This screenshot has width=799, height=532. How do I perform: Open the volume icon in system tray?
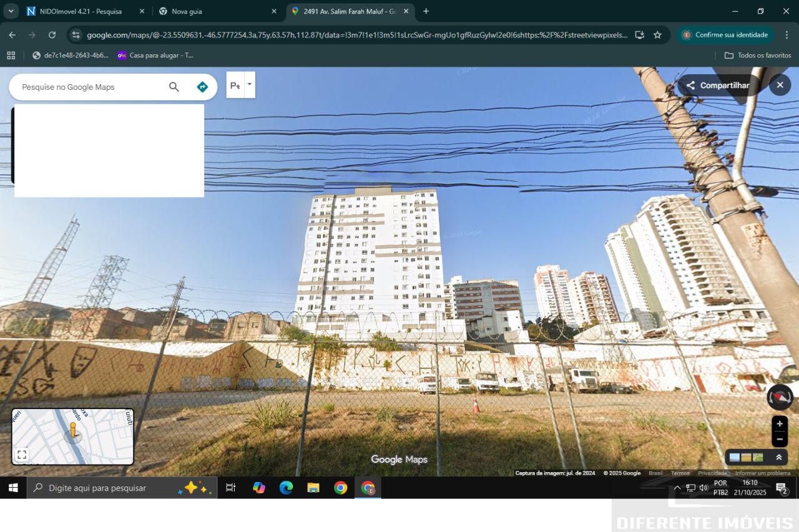703,488
